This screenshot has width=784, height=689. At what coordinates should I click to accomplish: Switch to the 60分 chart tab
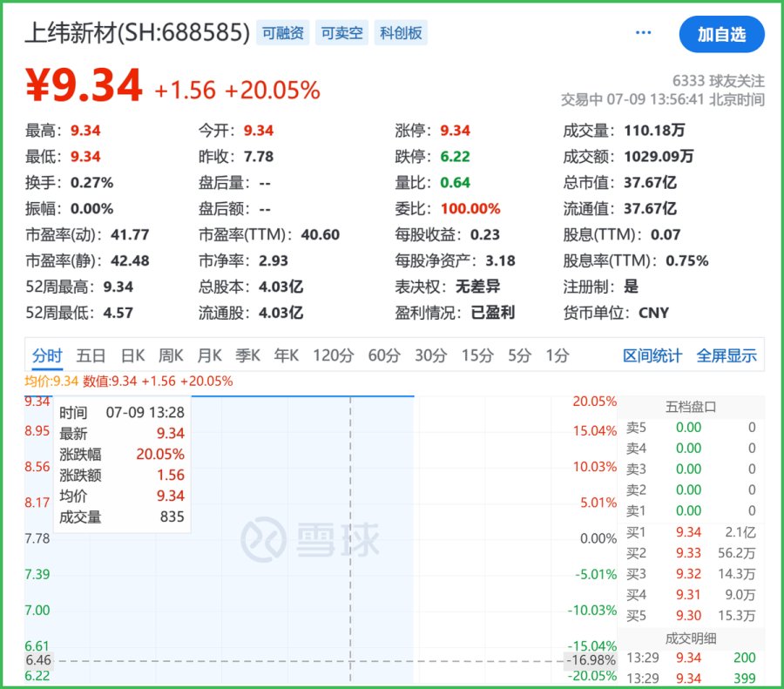[x=384, y=355]
